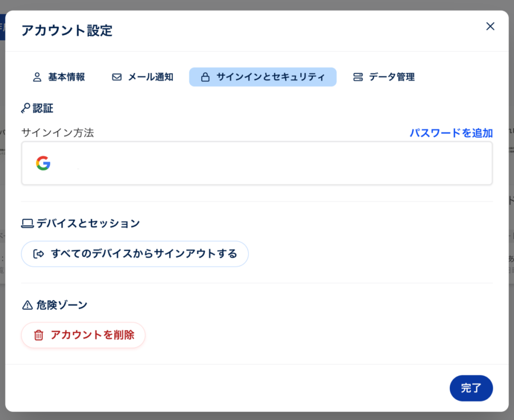Open the データ管理 tab

pyautogui.click(x=383, y=77)
